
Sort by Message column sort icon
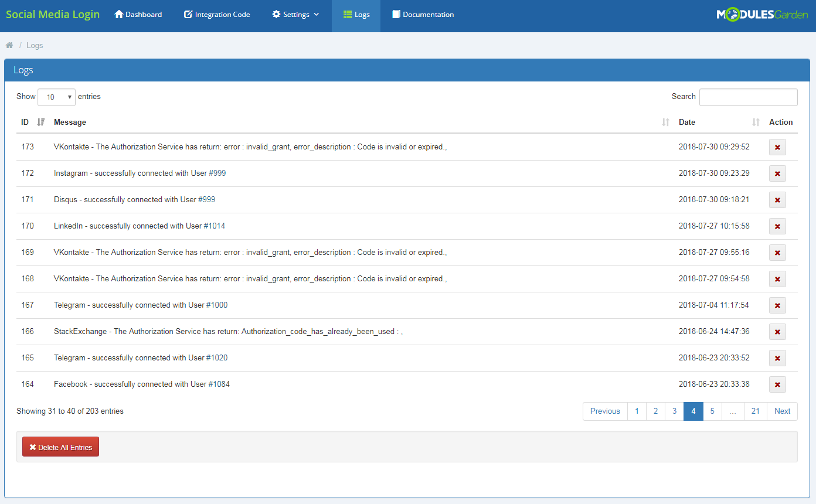(665, 122)
